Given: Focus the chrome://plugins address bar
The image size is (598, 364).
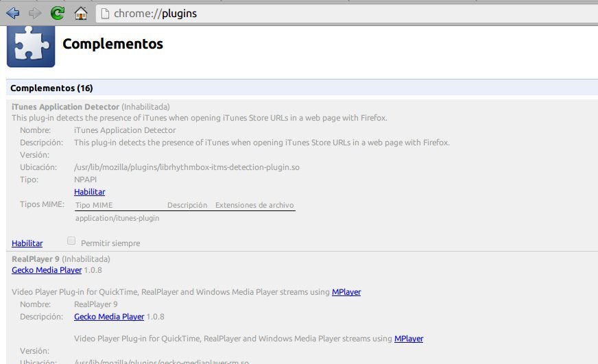Looking at the screenshot, I should click(x=346, y=13).
